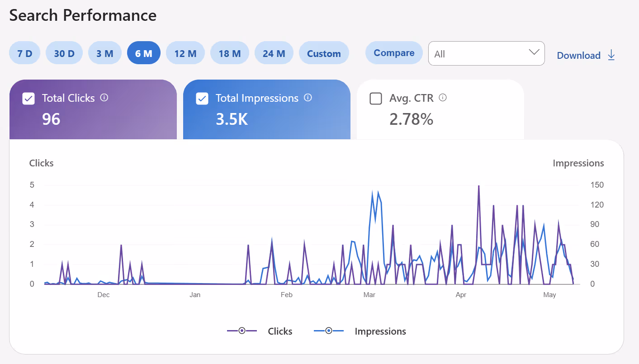Choose the 24 M time range
639x364 pixels.
pos(274,53)
